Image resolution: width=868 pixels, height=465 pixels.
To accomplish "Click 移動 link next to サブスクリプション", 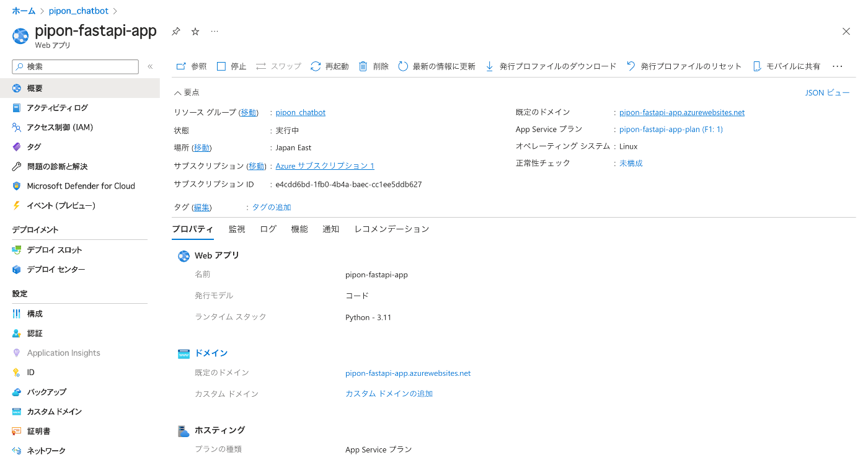I will click(256, 166).
